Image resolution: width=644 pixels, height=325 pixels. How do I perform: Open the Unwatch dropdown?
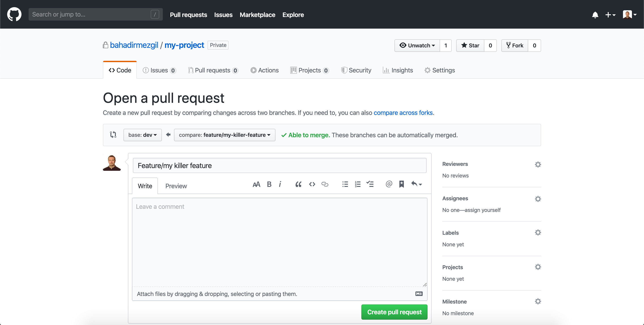pos(417,45)
